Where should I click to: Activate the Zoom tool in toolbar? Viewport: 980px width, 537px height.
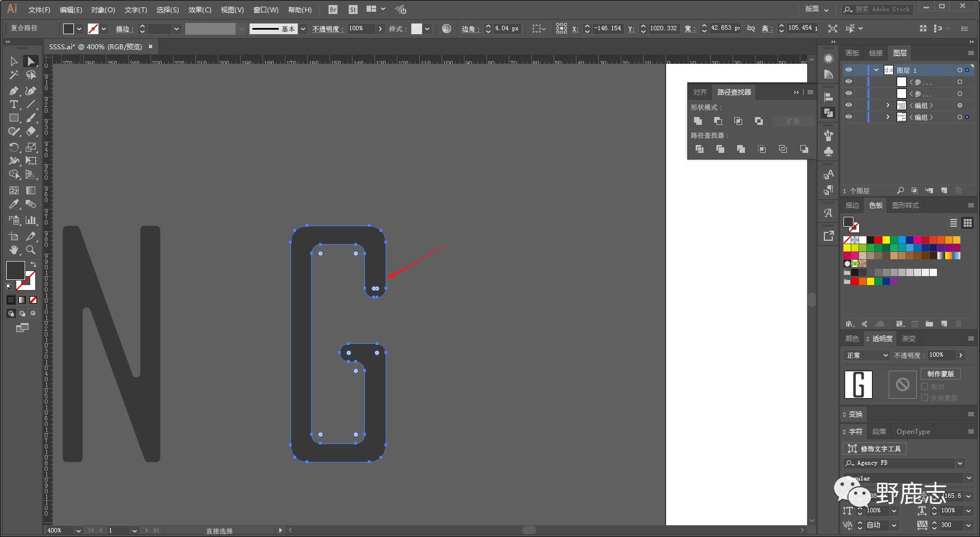[x=31, y=250]
